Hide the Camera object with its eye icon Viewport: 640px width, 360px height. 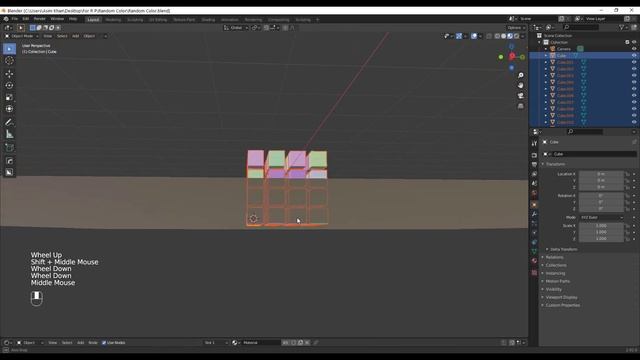point(634,49)
